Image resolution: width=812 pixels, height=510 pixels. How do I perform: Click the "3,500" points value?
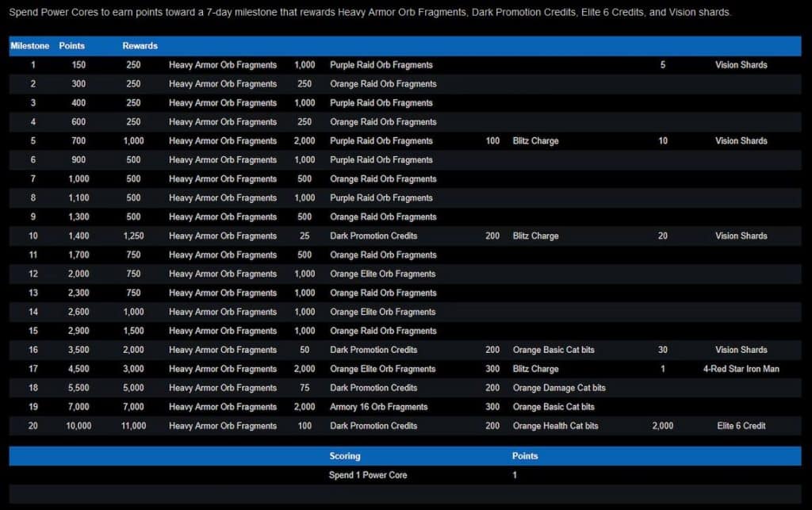(x=79, y=350)
